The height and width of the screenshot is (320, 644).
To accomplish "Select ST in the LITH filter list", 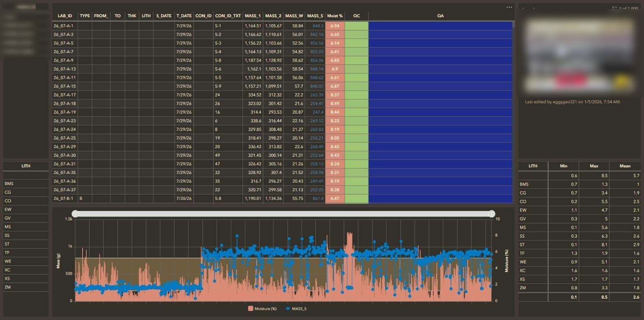I will click(26, 244).
